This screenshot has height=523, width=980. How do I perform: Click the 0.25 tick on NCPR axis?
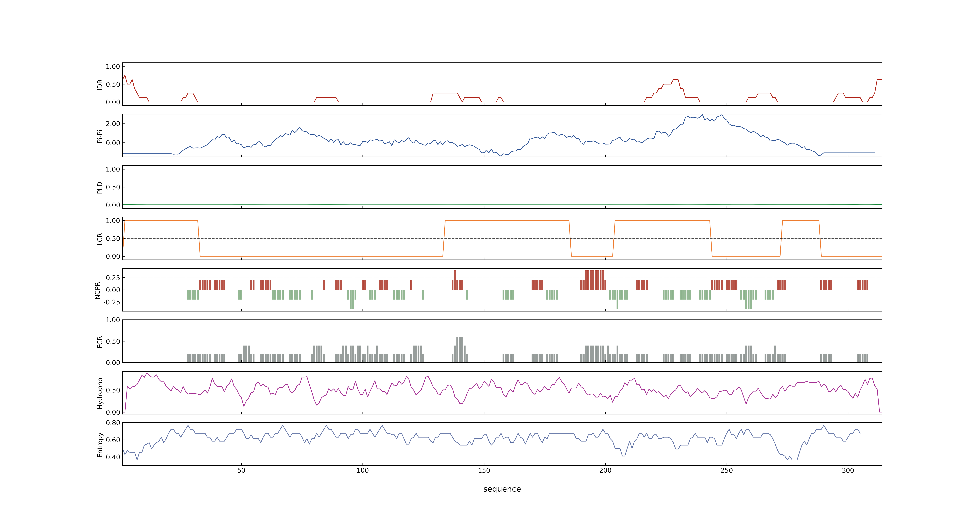(113, 278)
